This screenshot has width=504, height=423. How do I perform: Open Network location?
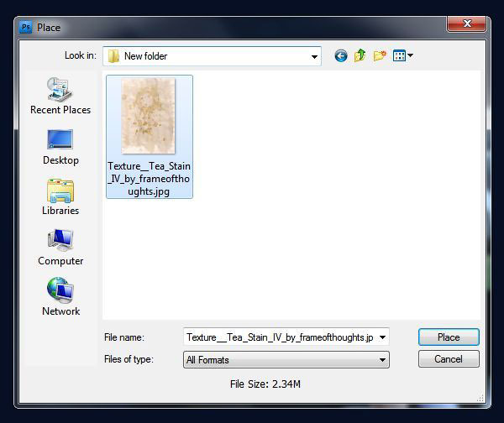pyautogui.click(x=60, y=297)
